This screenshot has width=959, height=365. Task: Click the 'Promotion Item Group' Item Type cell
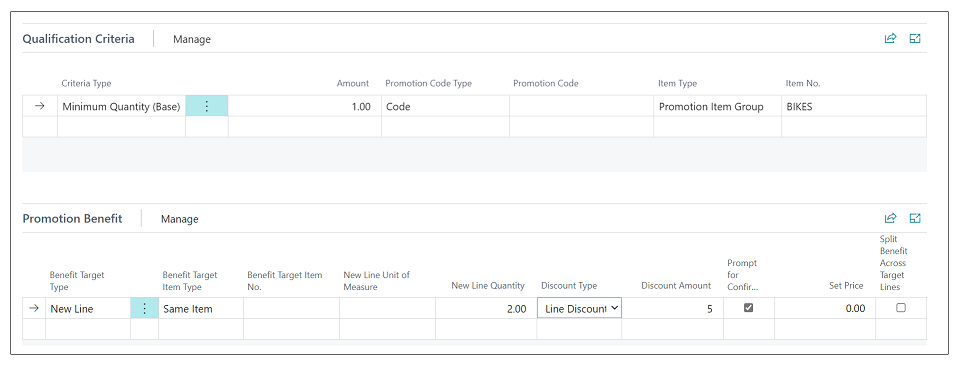click(717, 106)
